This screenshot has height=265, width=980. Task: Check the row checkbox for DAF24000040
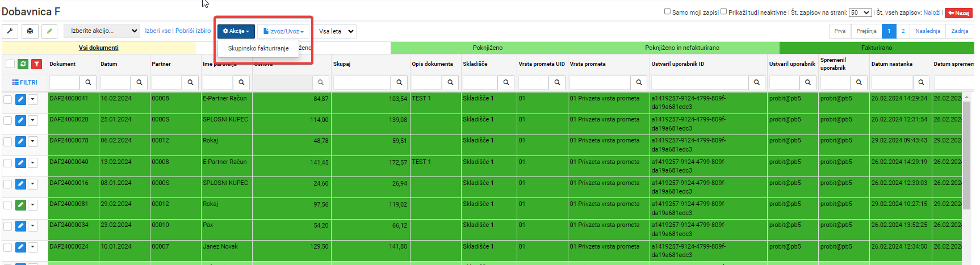pos(7,163)
